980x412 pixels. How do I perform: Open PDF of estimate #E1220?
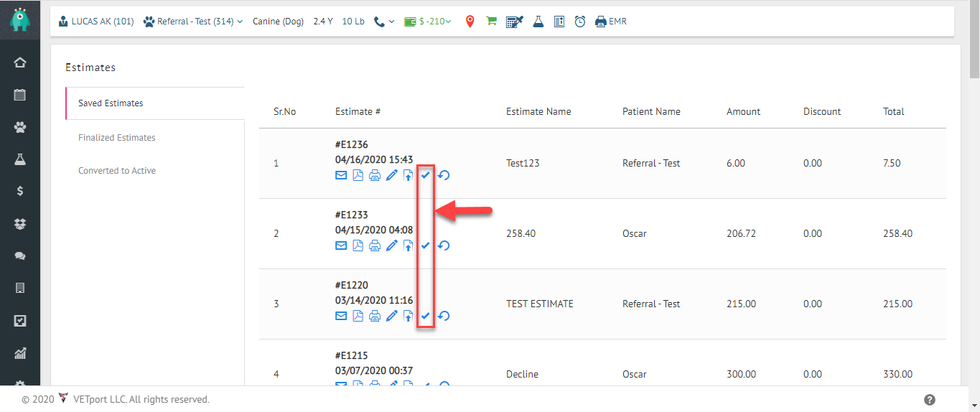click(358, 316)
